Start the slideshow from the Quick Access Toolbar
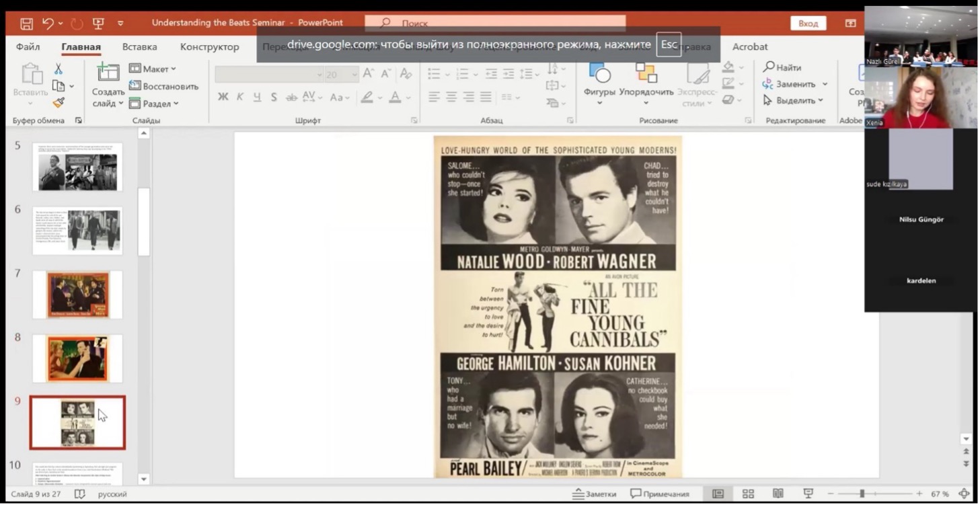The width and height of the screenshot is (980, 505). click(98, 24)
